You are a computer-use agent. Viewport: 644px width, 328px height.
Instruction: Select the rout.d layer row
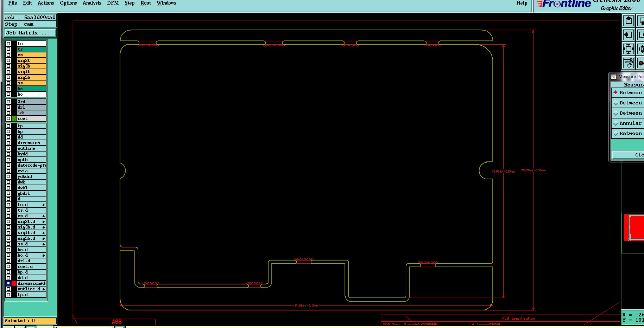click(x=31, y=266)
